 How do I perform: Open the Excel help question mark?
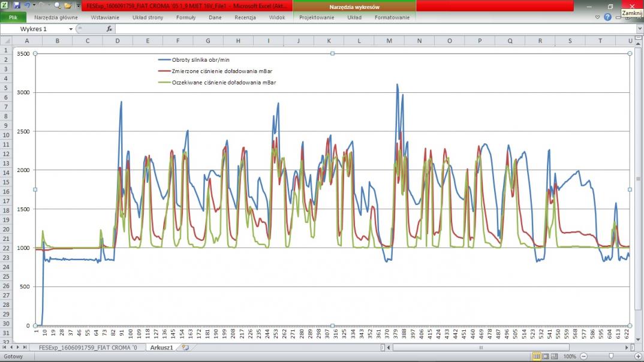[x=607, y=17]
